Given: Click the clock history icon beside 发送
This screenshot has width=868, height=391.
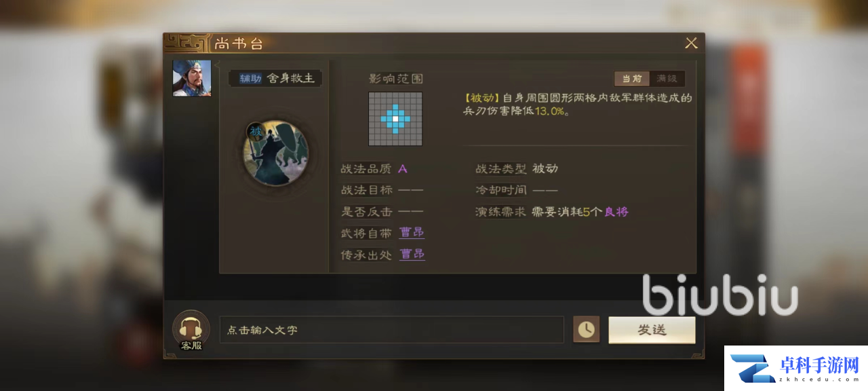Looking at the screenshot, I should [x=586, y=330].
